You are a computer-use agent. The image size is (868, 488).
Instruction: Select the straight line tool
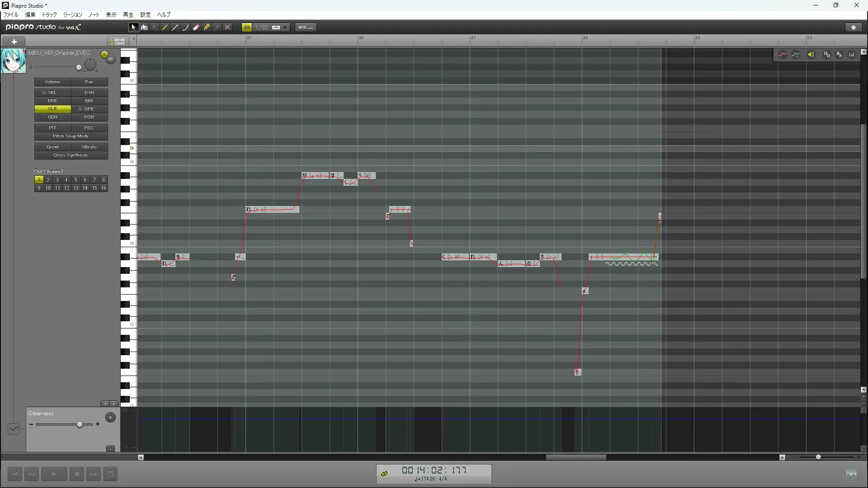tap(175, 28)
